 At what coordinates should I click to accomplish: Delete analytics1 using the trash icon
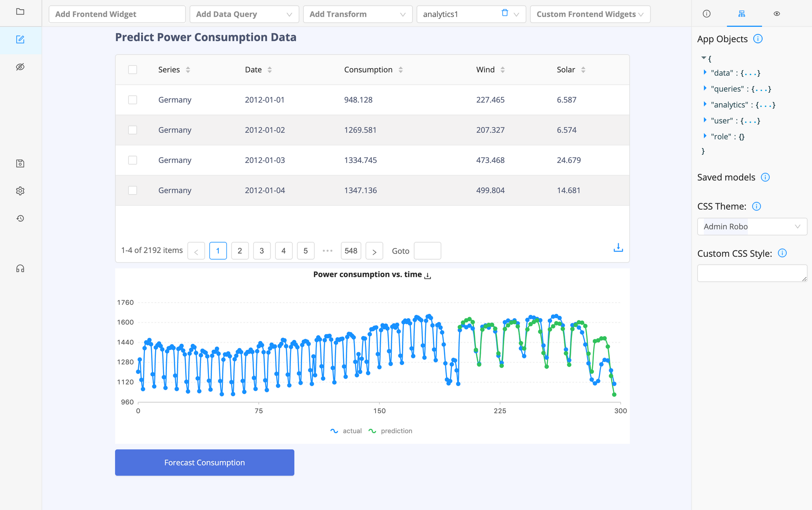click(505, 13)
